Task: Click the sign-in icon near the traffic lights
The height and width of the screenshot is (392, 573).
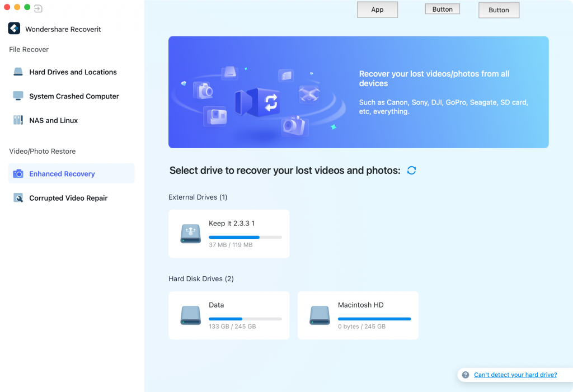Action: [38, 8]
